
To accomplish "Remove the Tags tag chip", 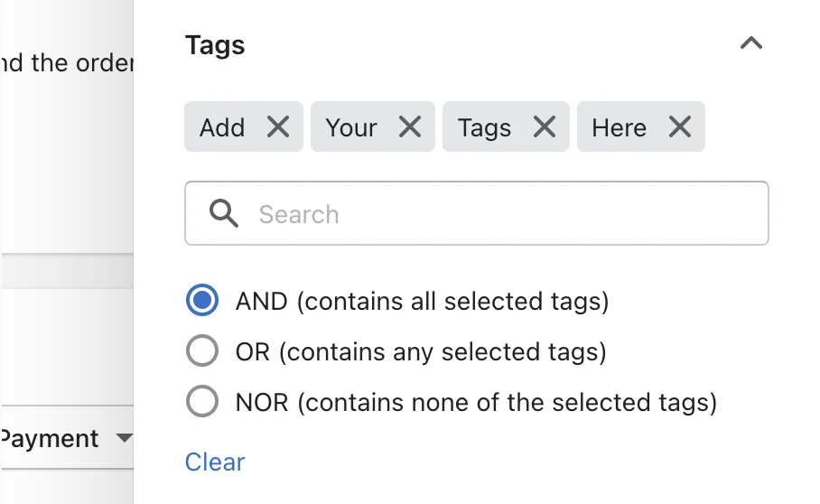I will pyautogui.click(x=545, y=127).
